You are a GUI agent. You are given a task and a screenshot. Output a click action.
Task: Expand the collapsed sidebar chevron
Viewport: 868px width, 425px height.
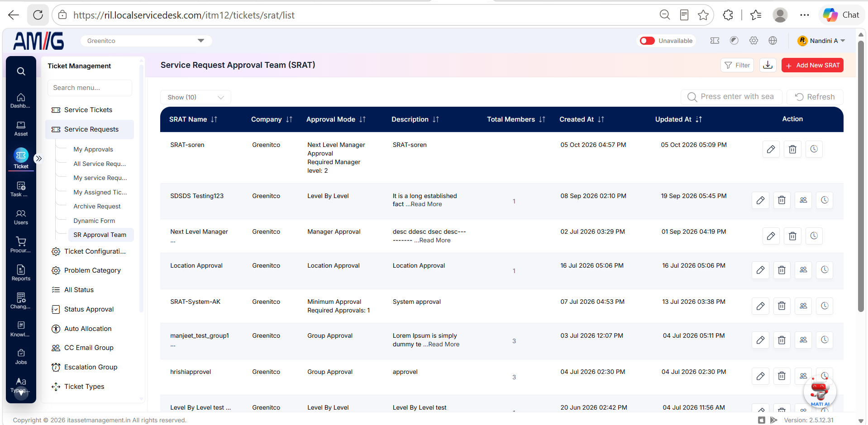[x=39, y=158]
